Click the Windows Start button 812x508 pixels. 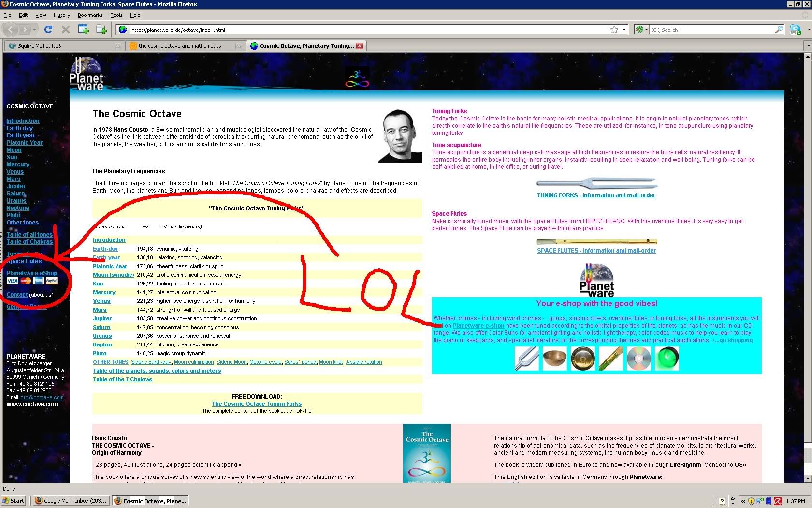[x=14, y=501]
